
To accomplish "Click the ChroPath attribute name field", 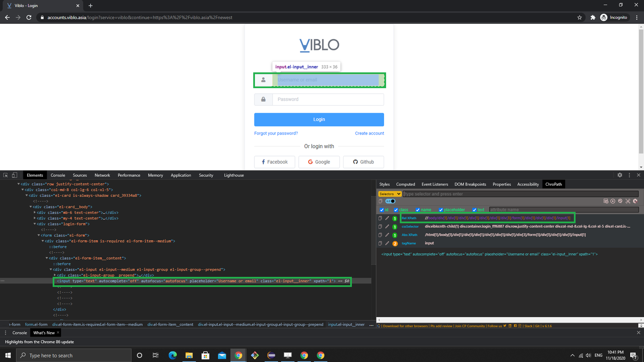I will (564, 210).
